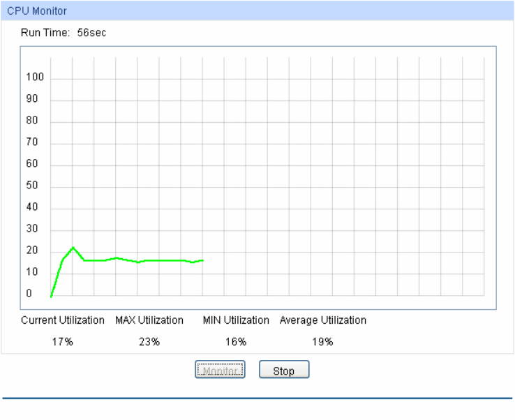Click the 20 y-axis label
The image size is (515, 420).
tap(32, 250)
